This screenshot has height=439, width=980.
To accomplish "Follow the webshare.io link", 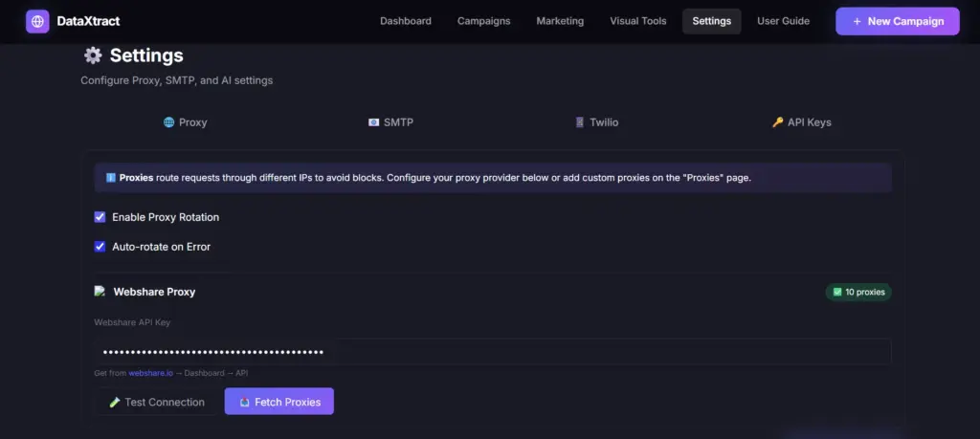I will 151,373.
